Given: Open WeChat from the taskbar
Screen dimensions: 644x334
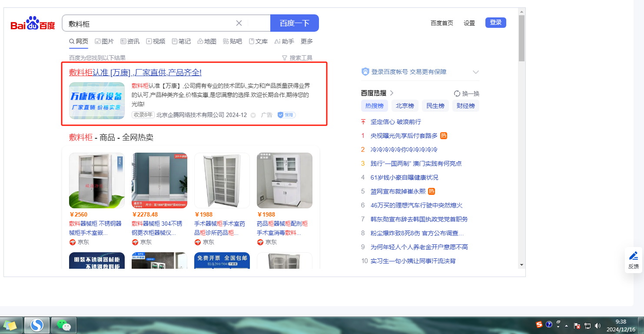Looking at the screenshot, I should [64, 325].
